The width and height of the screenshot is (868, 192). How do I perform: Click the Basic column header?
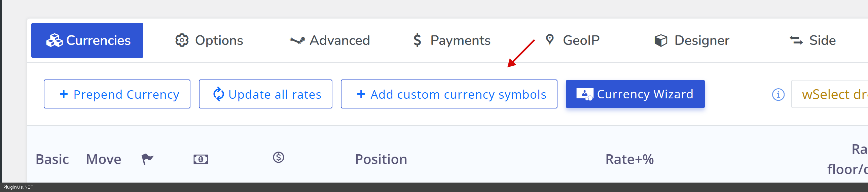[x=52, y=159]
